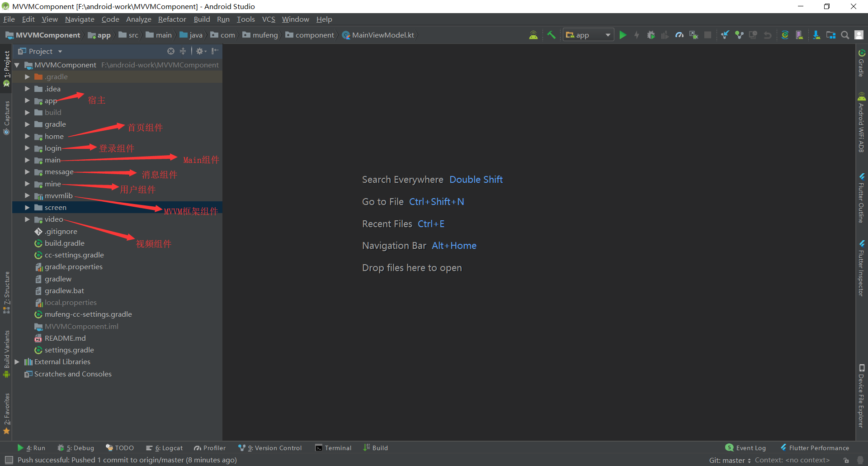Click the Show History clock icon
The width and height of the screenshot is (868, 466).
point(753,35)
